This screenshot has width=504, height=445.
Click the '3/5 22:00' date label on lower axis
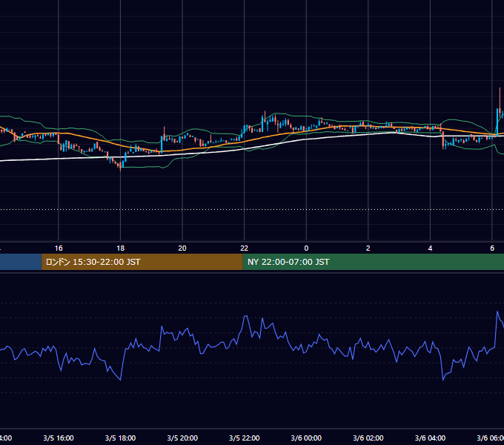(x=245, y=438)
